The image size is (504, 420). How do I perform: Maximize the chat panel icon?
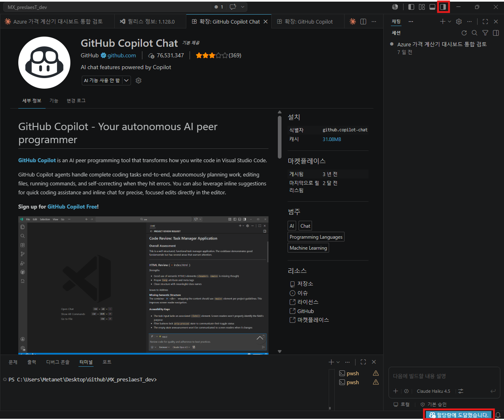[485, 22]
